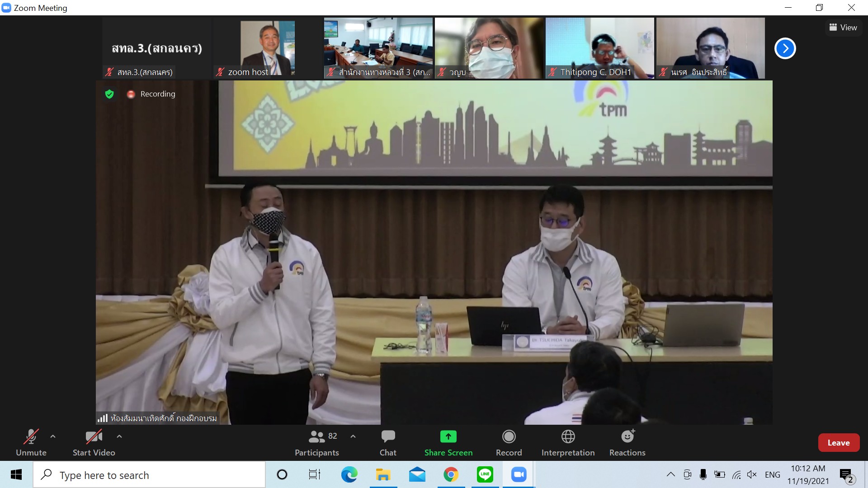
Task: Open the Zoom app in the taskbar
Action: tap(519, 474)
